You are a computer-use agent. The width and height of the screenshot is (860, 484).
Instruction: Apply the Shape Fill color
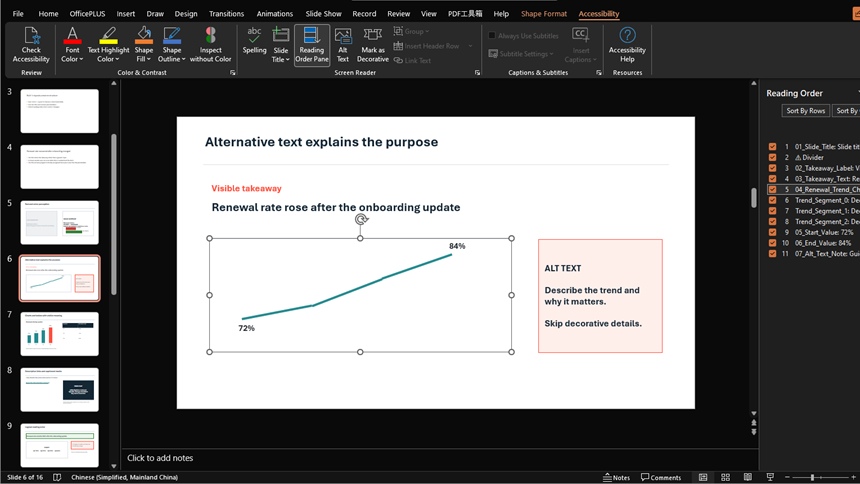[x=144, y=36]
